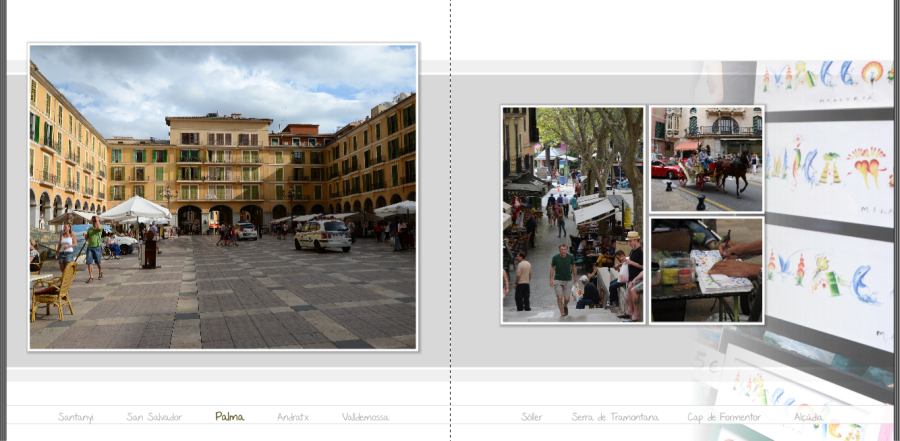Click the bold Palma chapter label
This screenshot has width=900, height=441.
230,417
